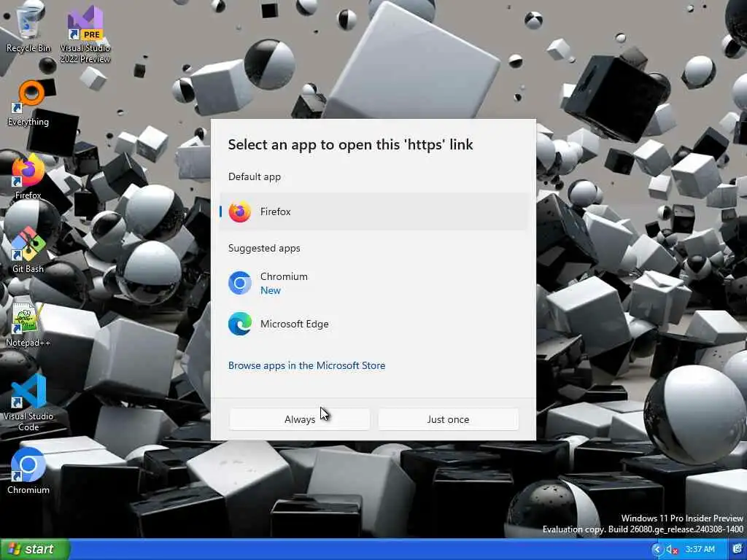
Task: Select the Firefox label in the dialog
Action: click(275, 212)
